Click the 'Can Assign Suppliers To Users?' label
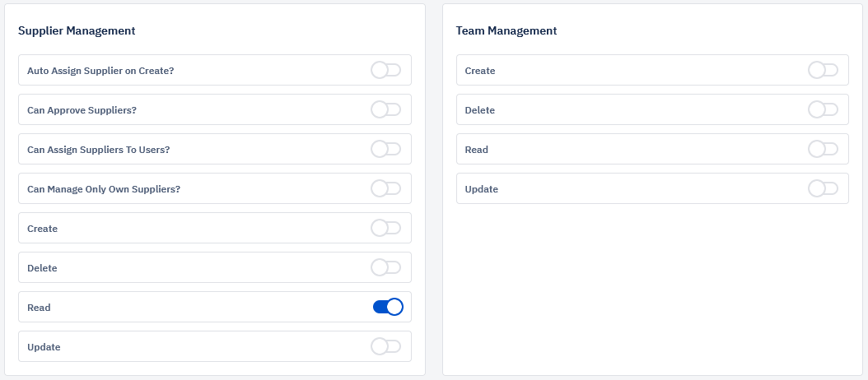The width and height of the screenshot is (868, 380). tap(99, 150)
